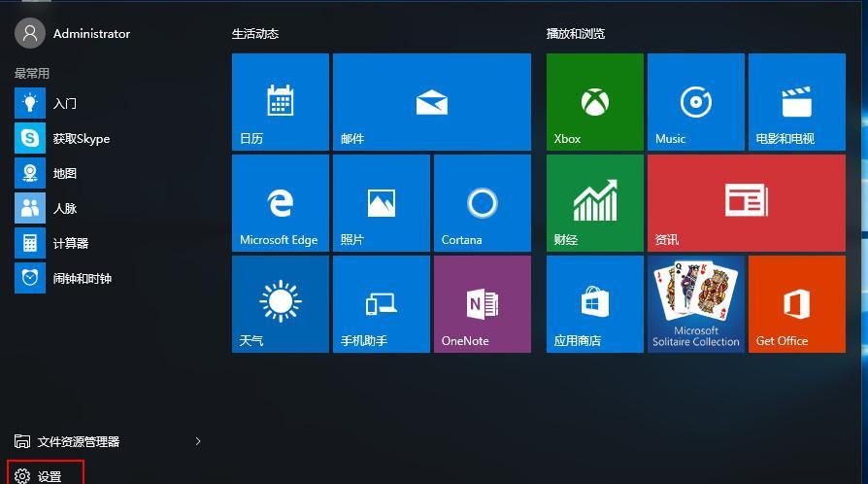Click the 生活动态 group heading
This screenshot has height=484, width=868.
coord(255,34)
